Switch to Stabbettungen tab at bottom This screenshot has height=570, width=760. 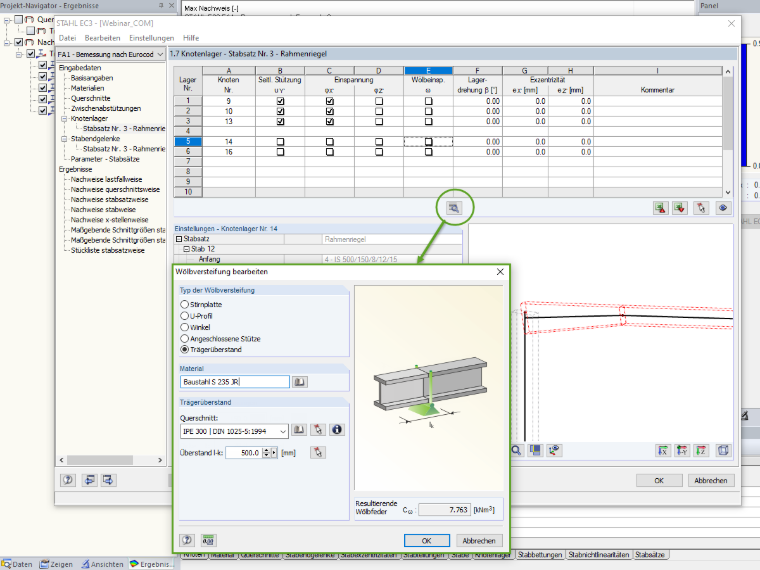click(539, 554)
